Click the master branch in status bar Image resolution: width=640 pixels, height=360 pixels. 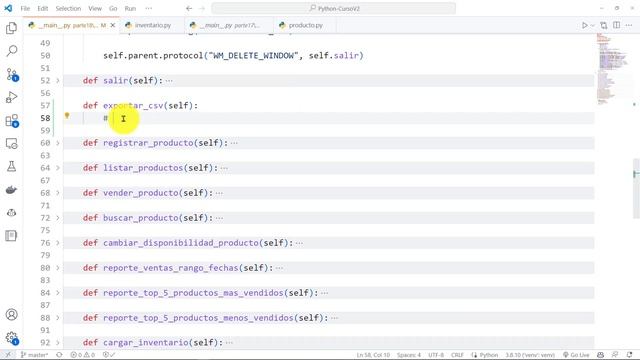(34, 355)
